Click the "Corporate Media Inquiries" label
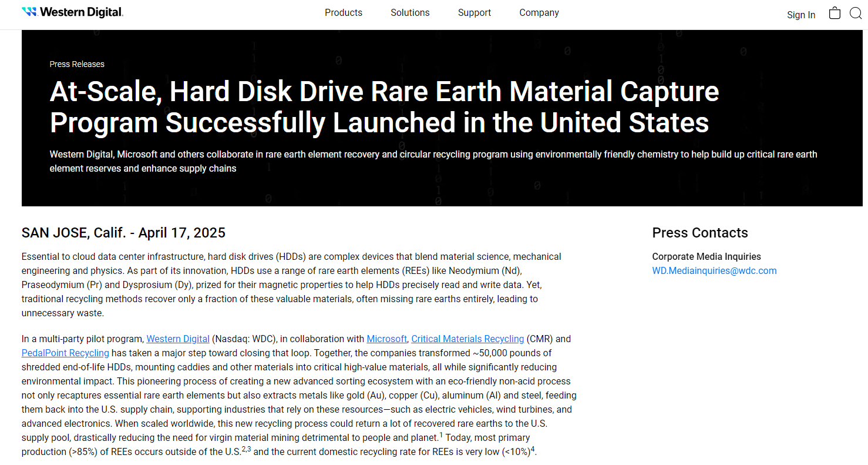The image size is (868, 465). pyautogui.click(x=706, y=257)
